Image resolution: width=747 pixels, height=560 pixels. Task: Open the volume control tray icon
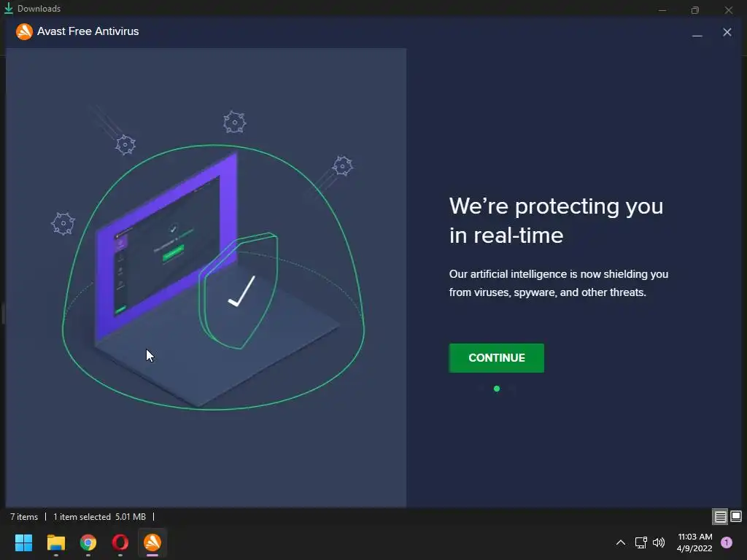pyautogui.click(x=659, y=542)
